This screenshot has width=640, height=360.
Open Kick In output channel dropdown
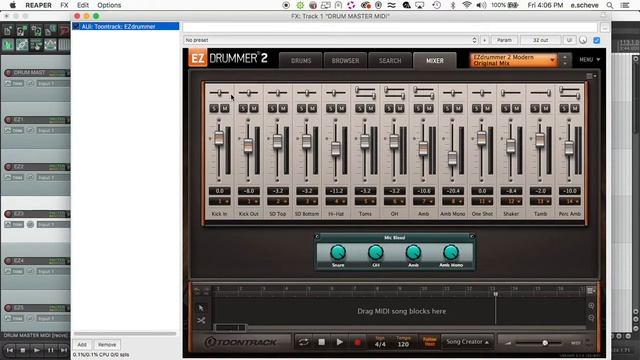coord(220,201)
